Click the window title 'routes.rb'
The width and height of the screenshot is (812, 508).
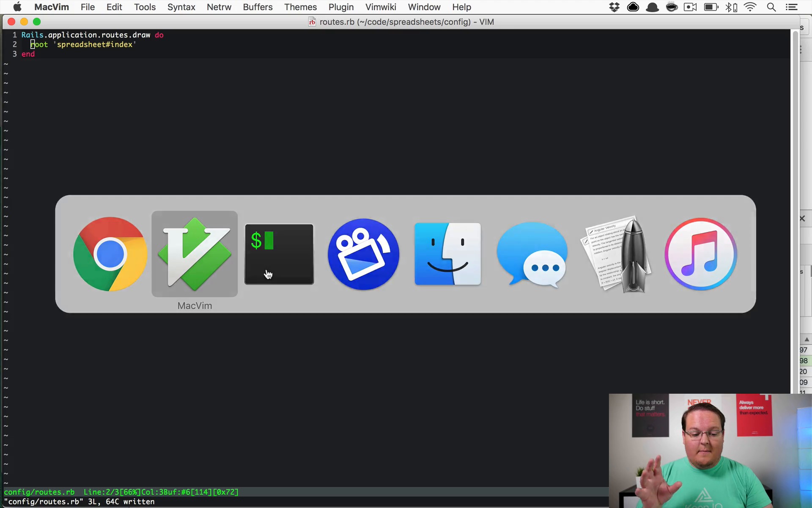[337, 22]
